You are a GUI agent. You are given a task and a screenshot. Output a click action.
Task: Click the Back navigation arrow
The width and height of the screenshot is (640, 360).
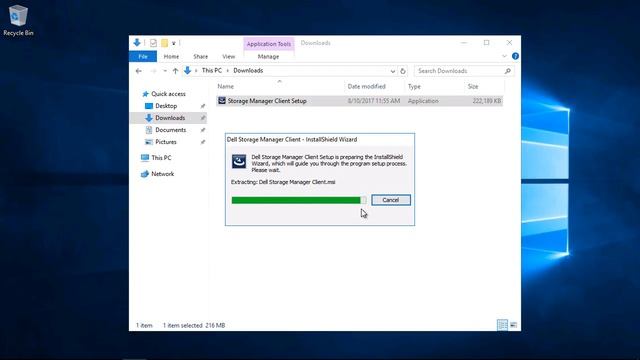[139, 71]
